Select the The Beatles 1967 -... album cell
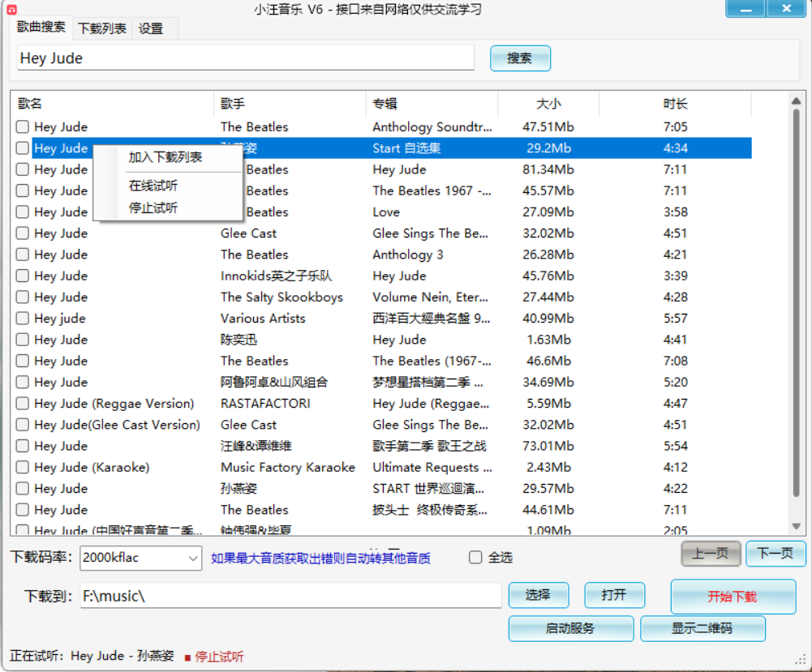This screenshot has width=812, height=672. coord(432,190)
